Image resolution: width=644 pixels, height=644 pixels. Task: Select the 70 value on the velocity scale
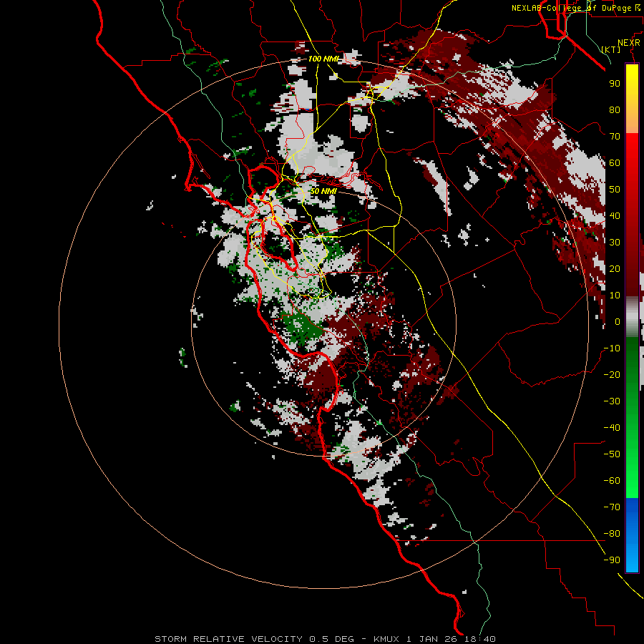(615, 137)
